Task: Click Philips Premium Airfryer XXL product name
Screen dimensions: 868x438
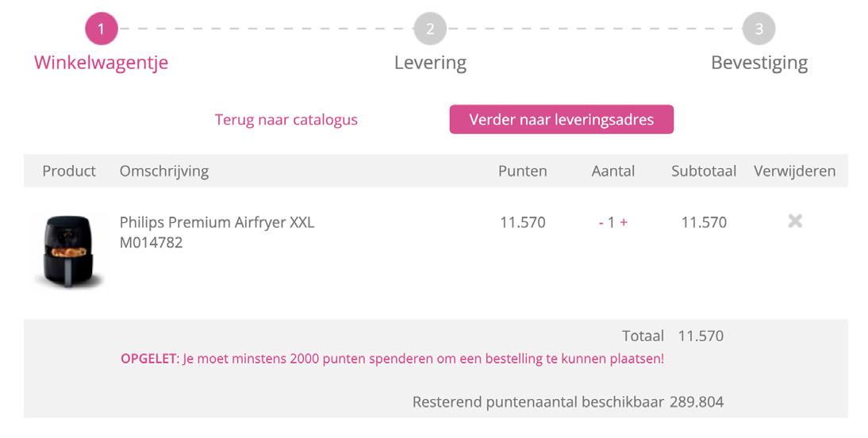Action: 217,222
